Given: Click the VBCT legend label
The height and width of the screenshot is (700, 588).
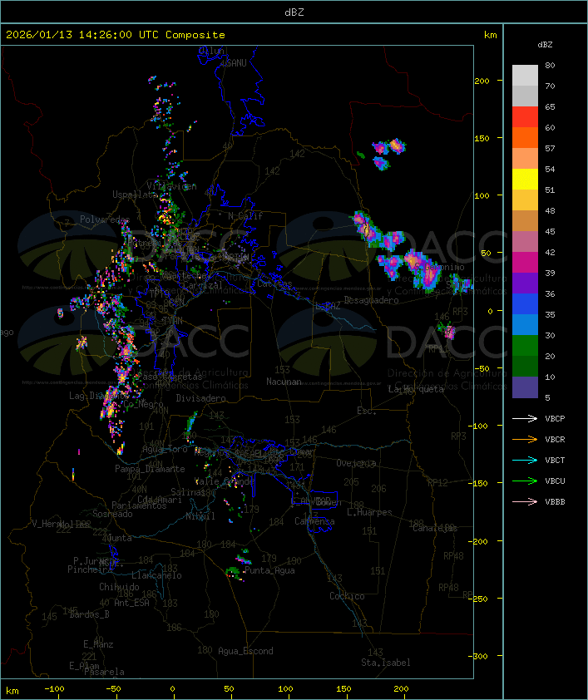Looking at the screenshot, I should pos(555,461).
